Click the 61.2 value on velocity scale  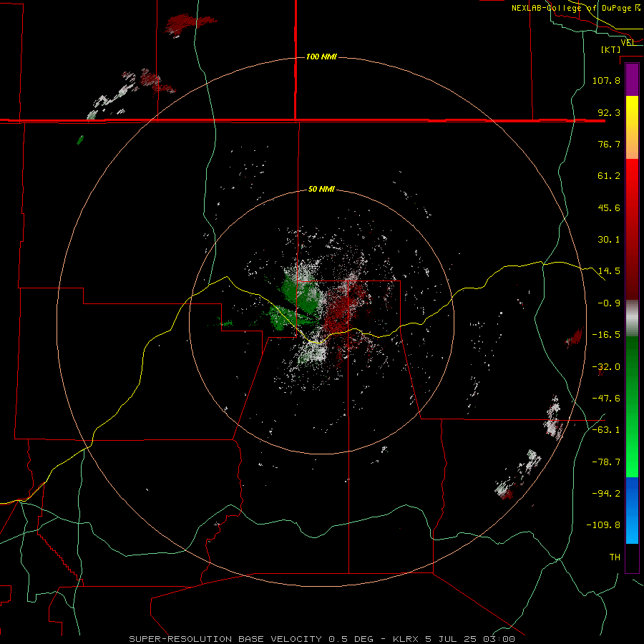click(609, 176)
